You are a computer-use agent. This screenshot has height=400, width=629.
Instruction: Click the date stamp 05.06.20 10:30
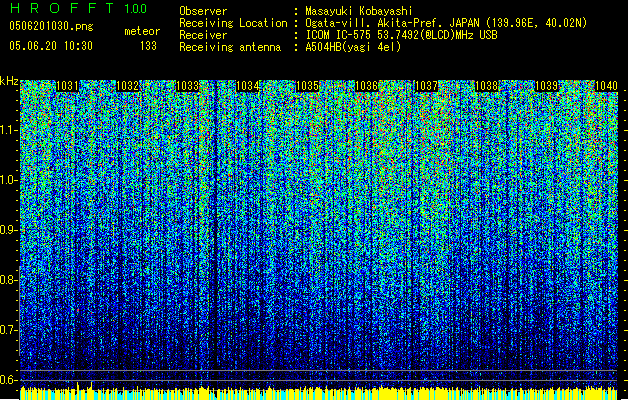(x=50, y=46)
